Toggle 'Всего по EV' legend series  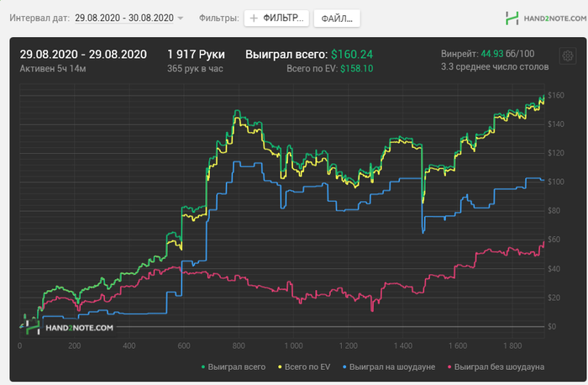304,367
